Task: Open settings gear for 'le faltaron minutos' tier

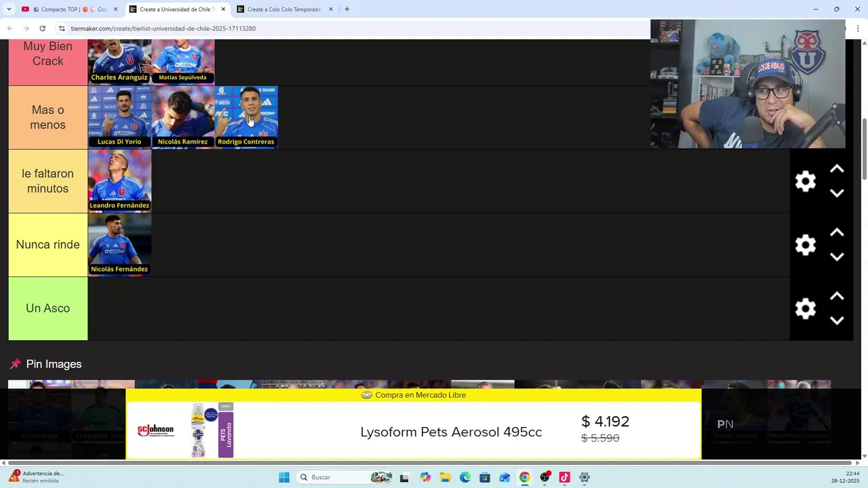Action: click(806, 181)
